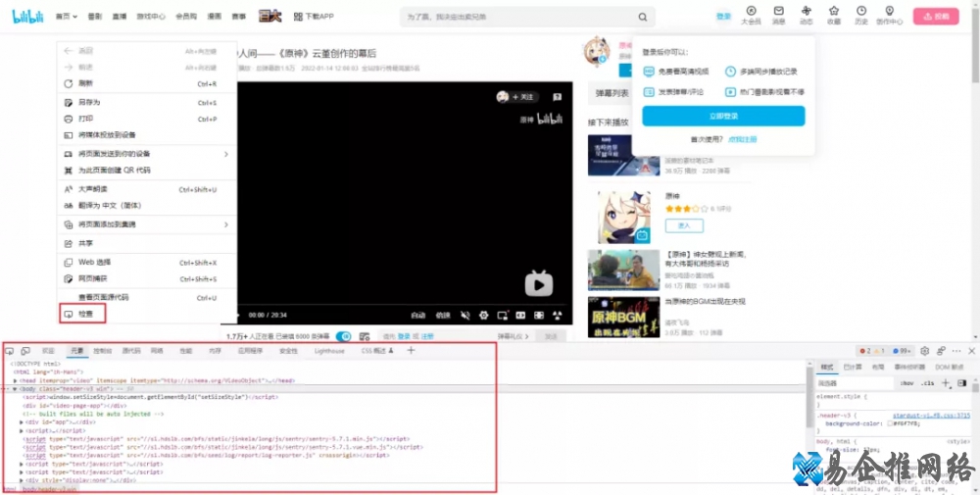Switch to the 网络 network tab
The height and width of the screenshot is (495, 980).
point(157,351)
